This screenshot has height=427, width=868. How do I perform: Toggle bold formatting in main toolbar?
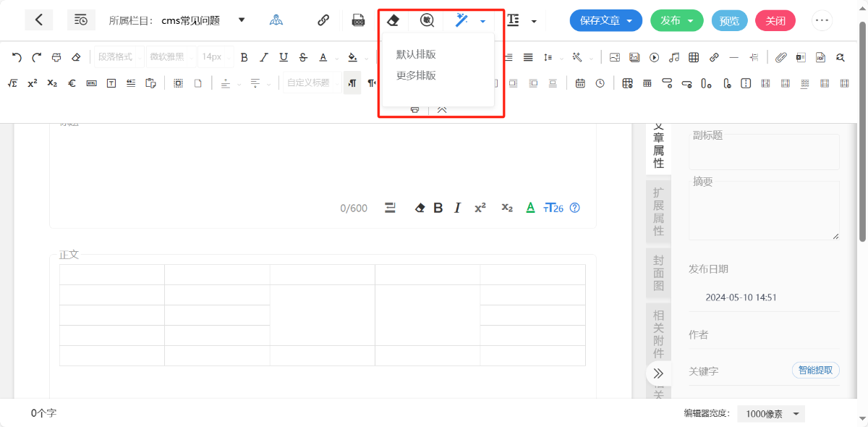pos(244,57)
